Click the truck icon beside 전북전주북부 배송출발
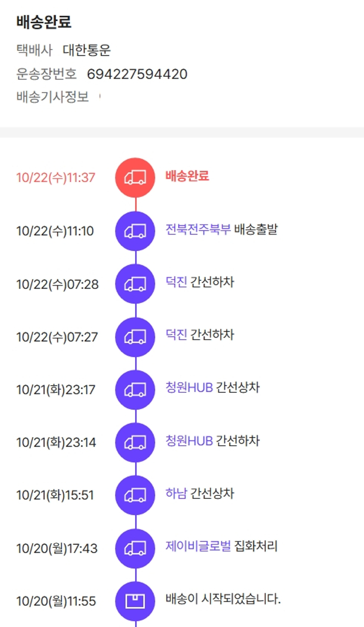This screenshot has width=364, height=627. click(x=135, y=232)
